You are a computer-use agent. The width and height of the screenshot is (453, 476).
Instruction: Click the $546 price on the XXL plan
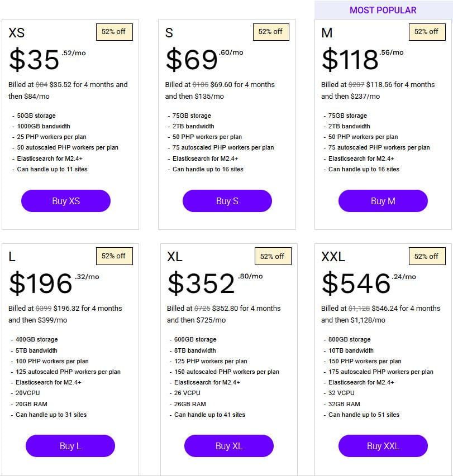356,283
